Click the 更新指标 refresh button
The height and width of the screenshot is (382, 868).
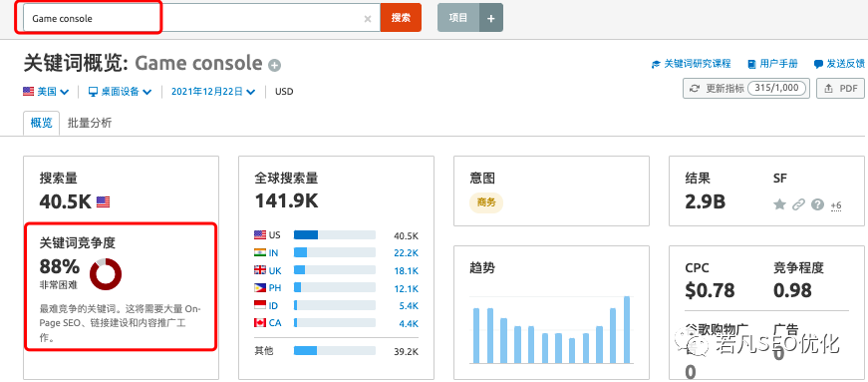click(x=746, y=88)
